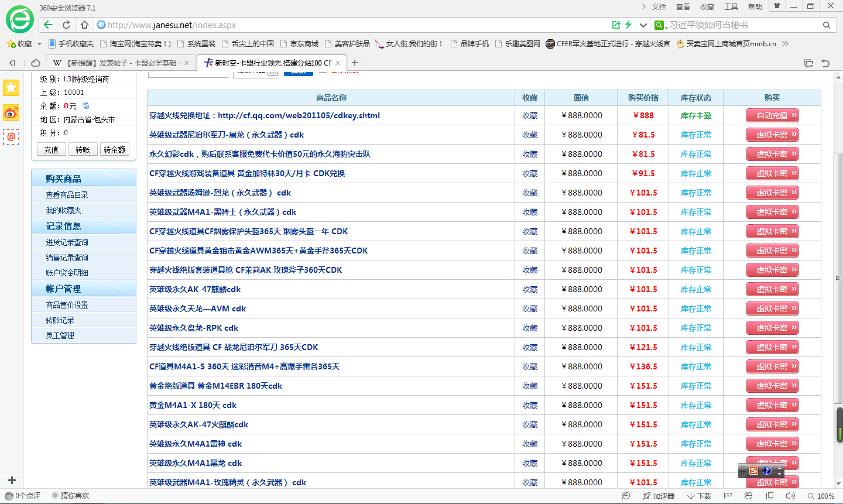Open the mail @ icon in the left sidebar
843x504 pixels.
click(x=11, y=137)
